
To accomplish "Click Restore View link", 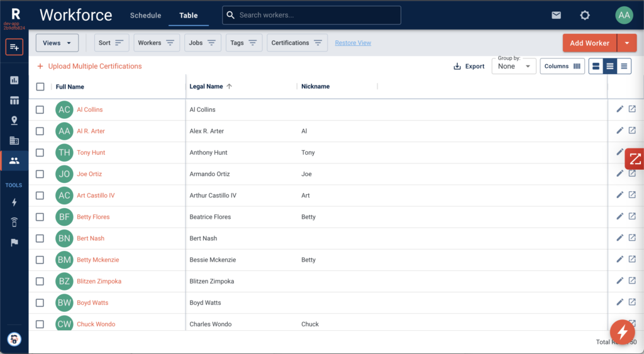I will [353, 43].
